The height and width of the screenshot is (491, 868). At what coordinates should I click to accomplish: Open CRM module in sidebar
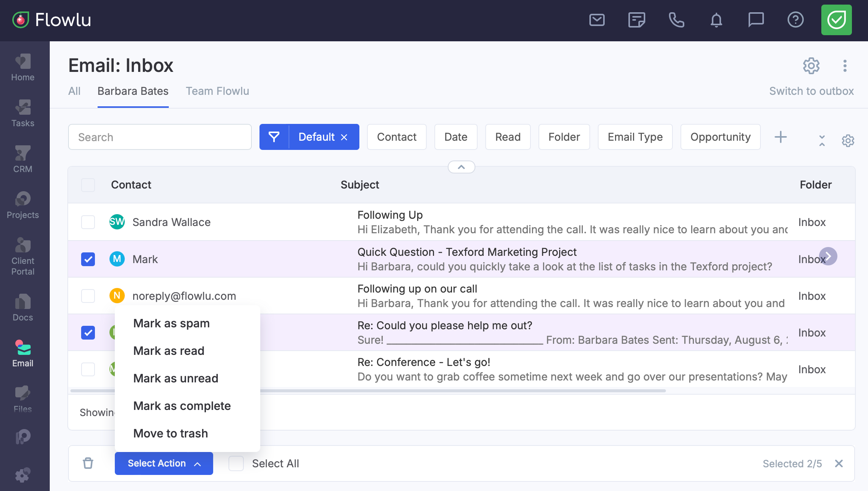(x=23, y=159)
